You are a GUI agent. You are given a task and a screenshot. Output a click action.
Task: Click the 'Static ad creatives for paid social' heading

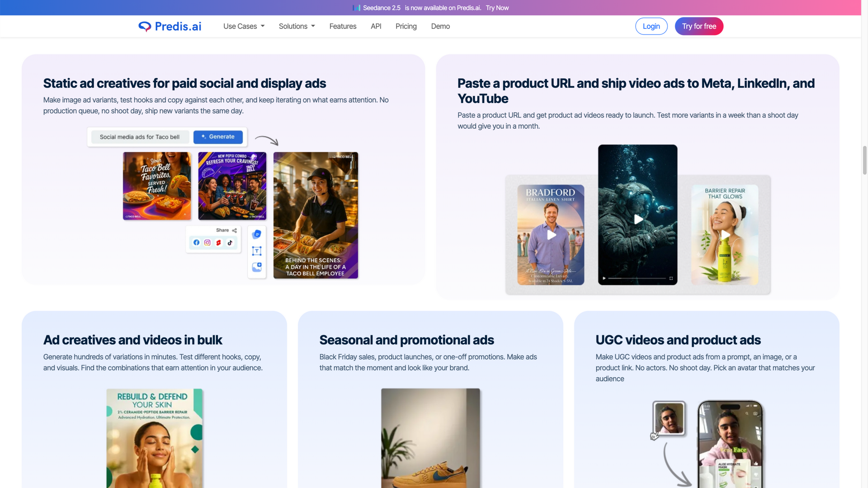(x=184, y=84)
